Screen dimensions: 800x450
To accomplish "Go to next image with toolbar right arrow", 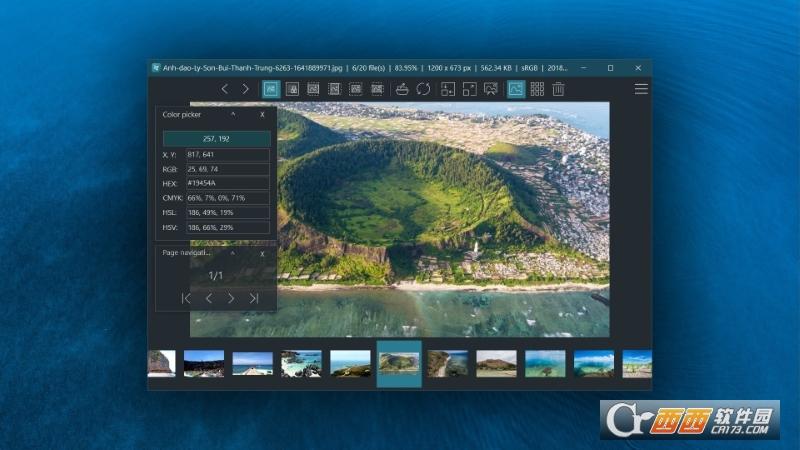I will (245, 89).
